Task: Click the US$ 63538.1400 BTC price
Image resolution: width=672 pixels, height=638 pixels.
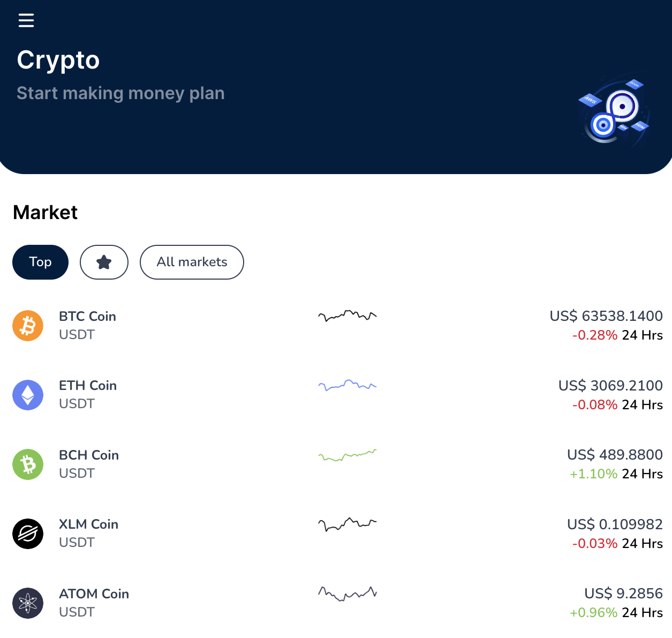Action: point(606,316)
